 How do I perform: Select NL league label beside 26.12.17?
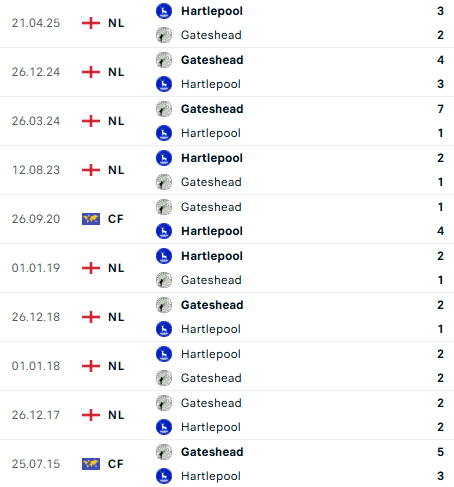point(116,415)
